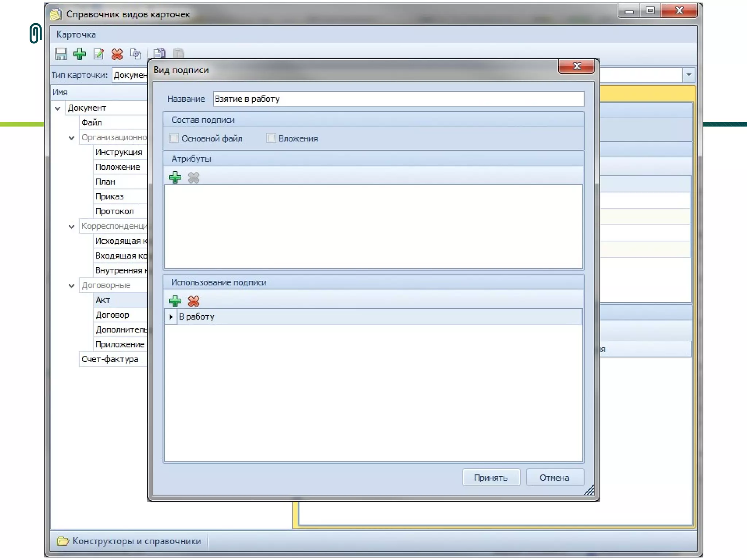The height and width of the screenshot is (560, 747).
Task: Collapse the Документ tree node
Action: [58, 108]
